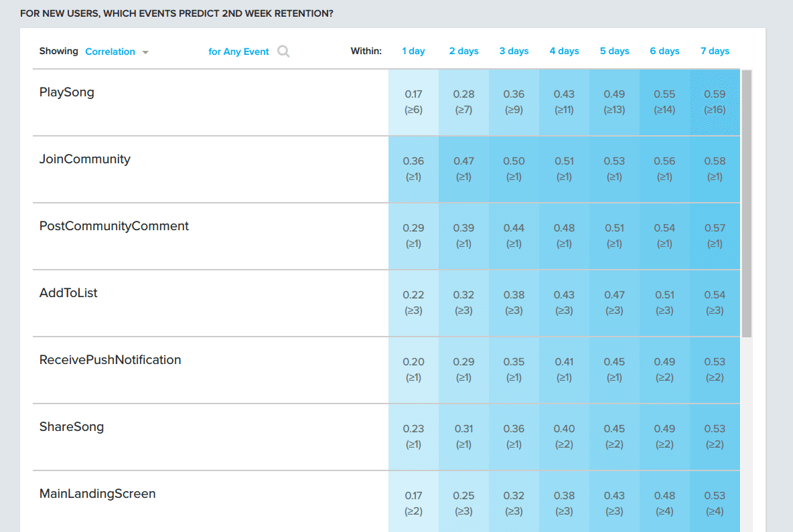
Task: Select the 3 days column header
Action: click(x=514, y=51)
